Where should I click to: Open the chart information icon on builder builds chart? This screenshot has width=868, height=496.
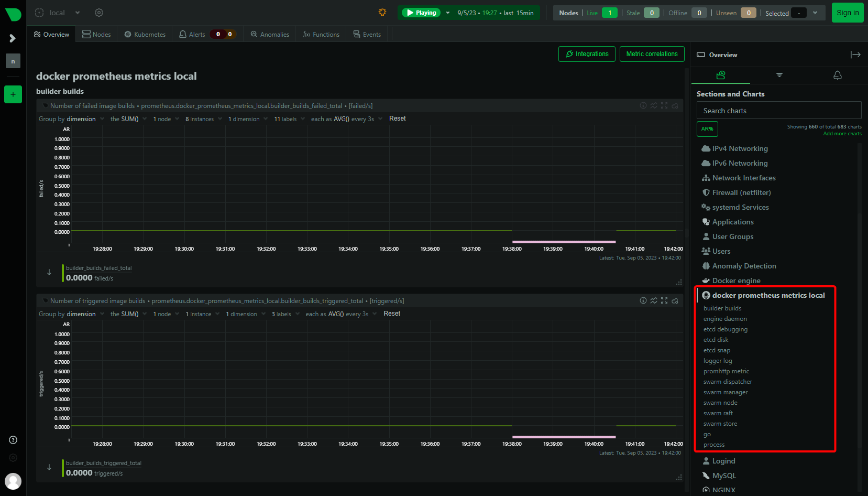[643, 105]
